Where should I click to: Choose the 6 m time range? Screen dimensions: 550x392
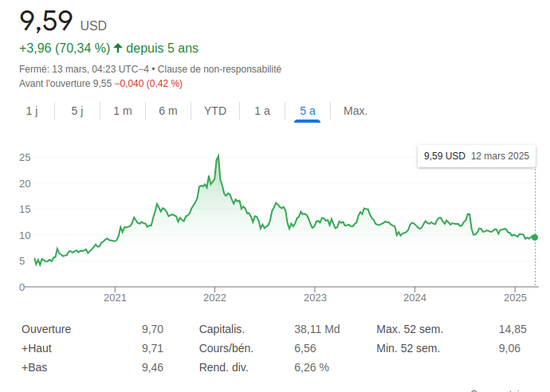point(168,111)
